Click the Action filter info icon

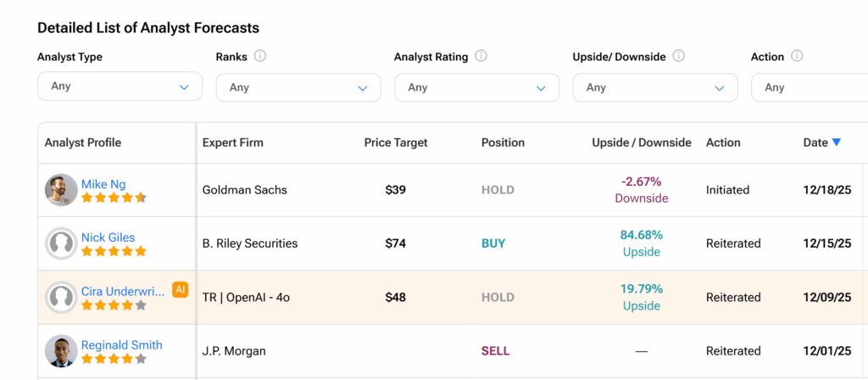(x=797, y=57)
